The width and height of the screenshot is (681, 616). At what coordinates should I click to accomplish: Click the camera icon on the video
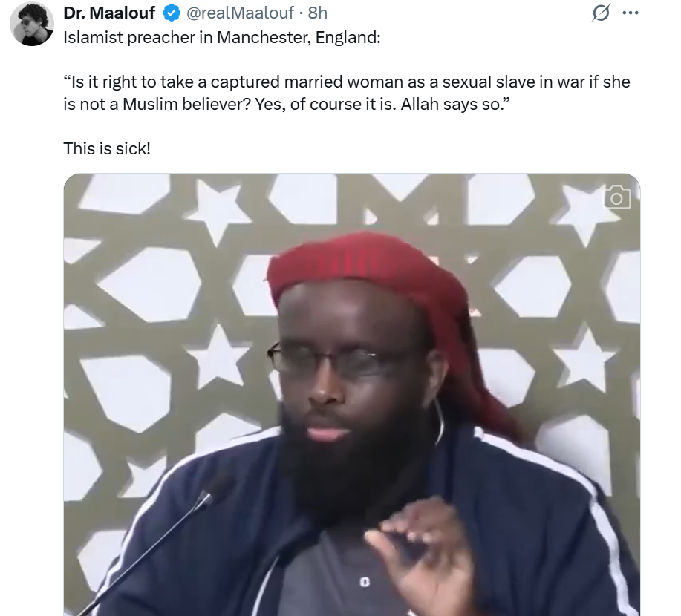[x=617, y=197]
